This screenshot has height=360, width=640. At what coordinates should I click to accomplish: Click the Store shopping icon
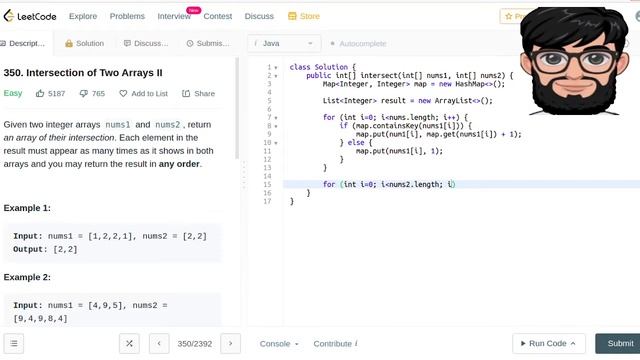click(x=292, y=16)
